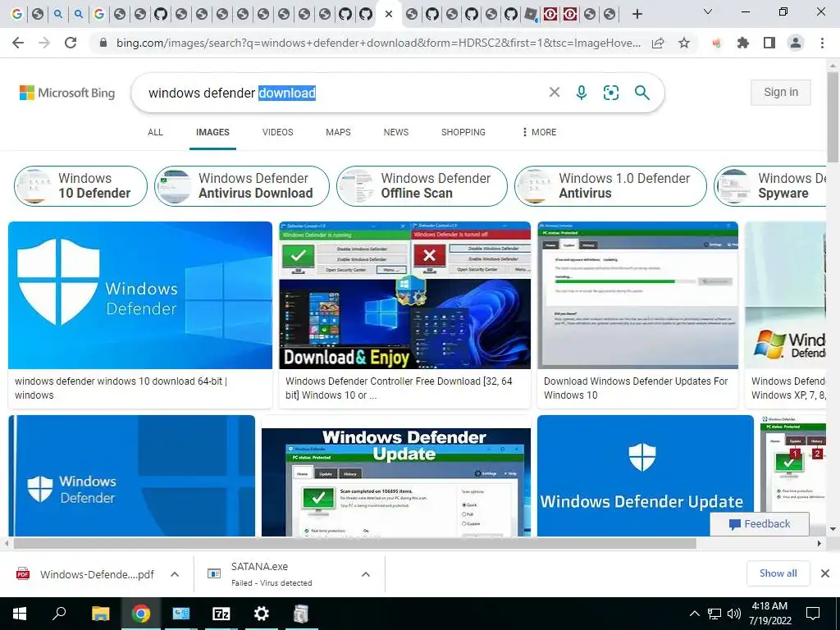
Task: Reload the current Bing page
Action: [x=71, y=43]
